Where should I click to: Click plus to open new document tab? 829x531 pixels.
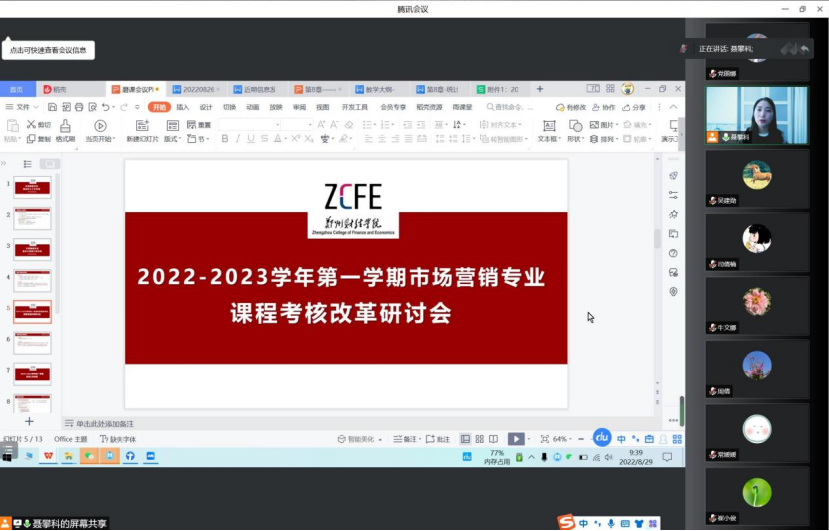540,89
